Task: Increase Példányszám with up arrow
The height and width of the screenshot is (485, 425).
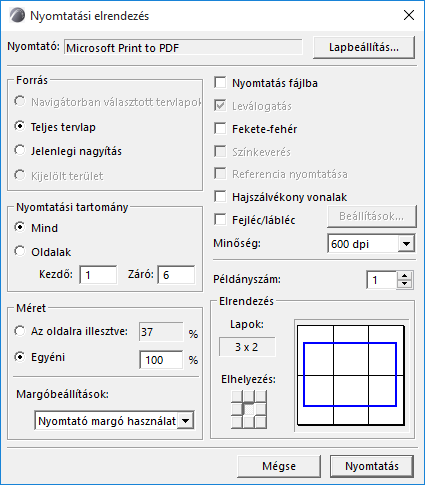Action: (405, 276)
